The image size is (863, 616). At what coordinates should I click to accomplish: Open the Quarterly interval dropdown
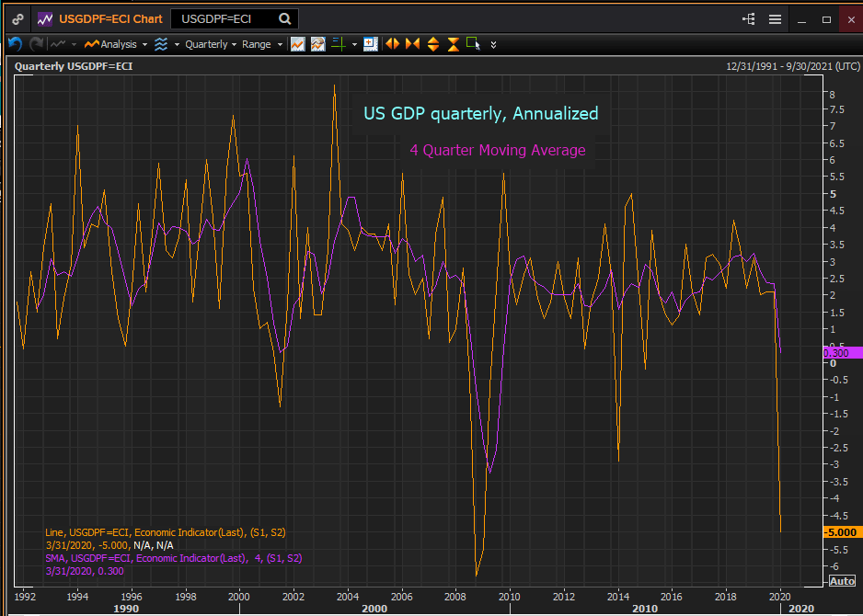211,44
